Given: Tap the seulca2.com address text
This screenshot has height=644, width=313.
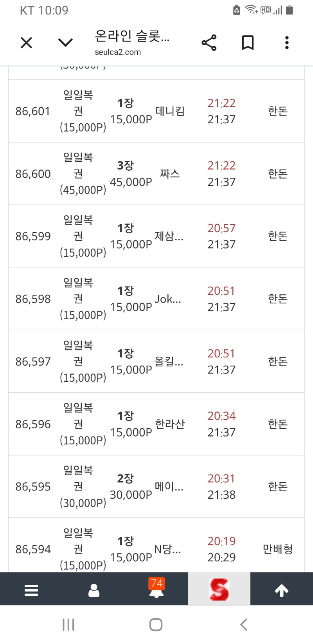Looking at the screenshot, I should (x=118, y=52).
